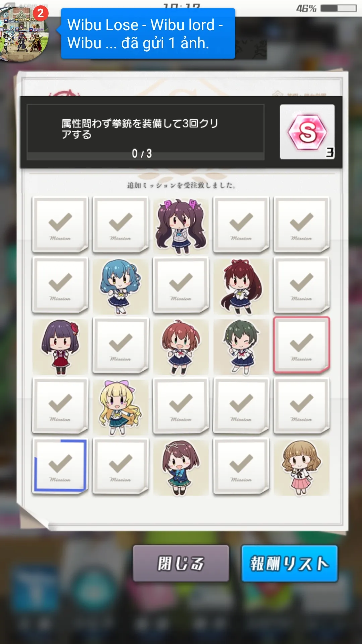Viewport: 362px width, 644px height.
Task: Tap the top-right completed mission checkmark tile
Action: [x=302, y=224]
